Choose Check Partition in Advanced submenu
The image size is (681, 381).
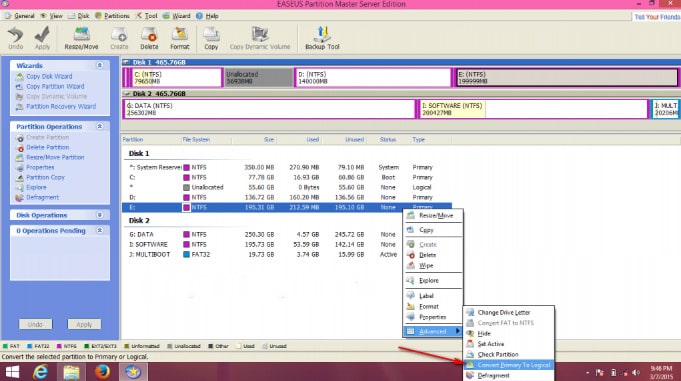coord(509,354)
